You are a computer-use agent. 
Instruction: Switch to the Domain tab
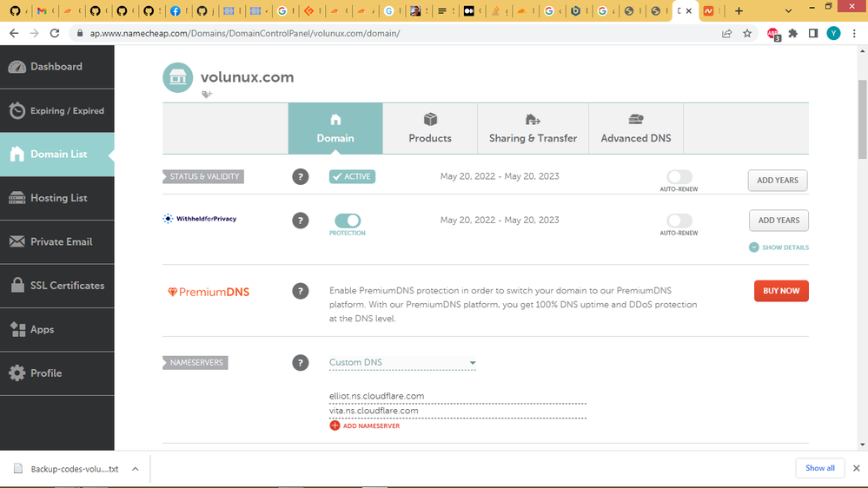335,129
